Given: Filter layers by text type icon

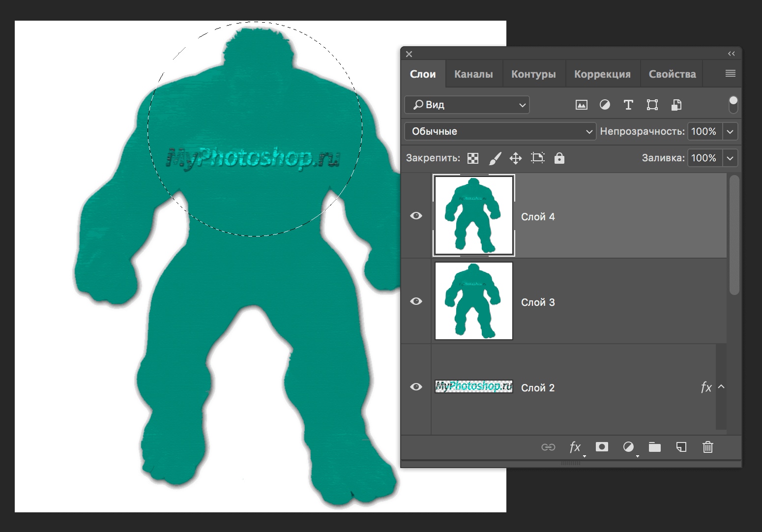Looking at the screenshot, I should [x=628, y=105].
